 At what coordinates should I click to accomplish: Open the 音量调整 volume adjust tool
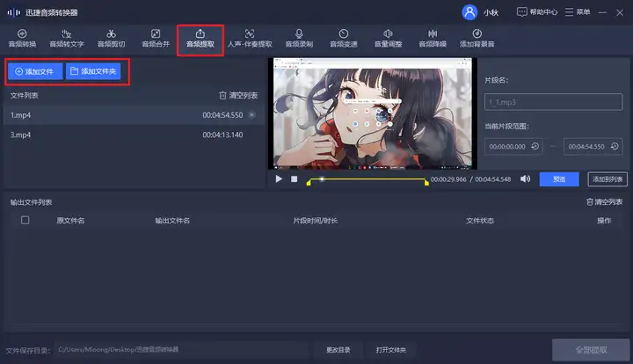[388, 39]
